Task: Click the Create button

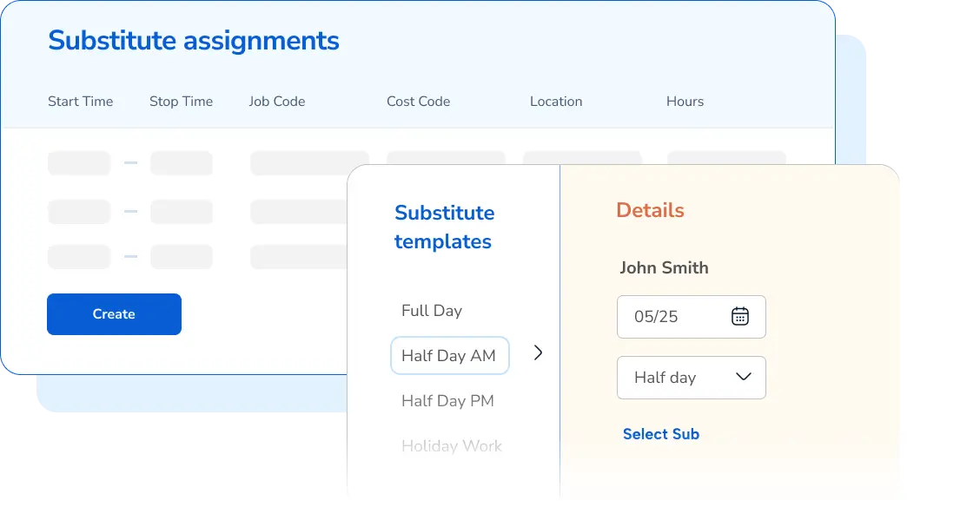Action: (x=114, y=313)
